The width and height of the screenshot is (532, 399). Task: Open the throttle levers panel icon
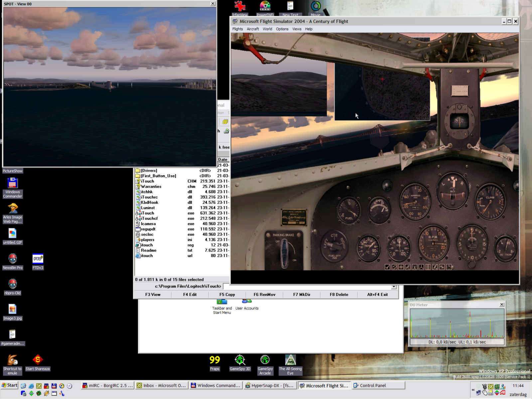[x=442, y=267]
